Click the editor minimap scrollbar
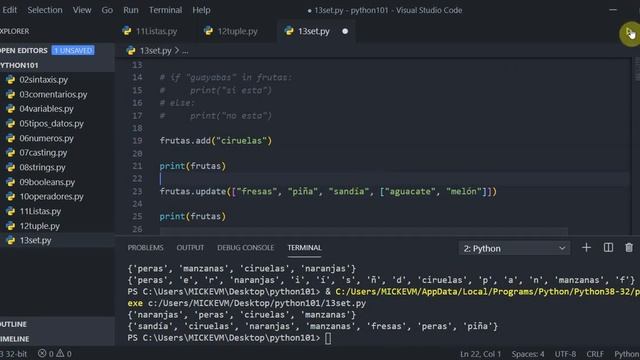This screenshot has width=640, height=360. [x=637, y=69]
